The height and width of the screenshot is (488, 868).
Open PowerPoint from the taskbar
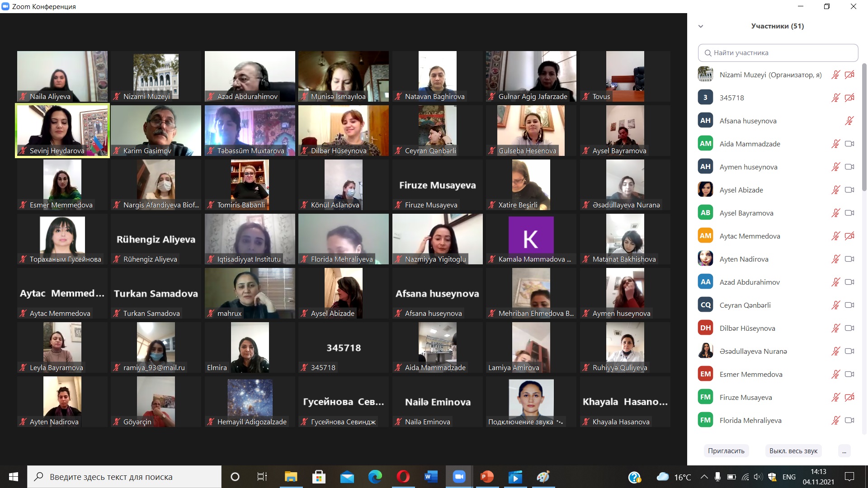[x=486, y=477]
